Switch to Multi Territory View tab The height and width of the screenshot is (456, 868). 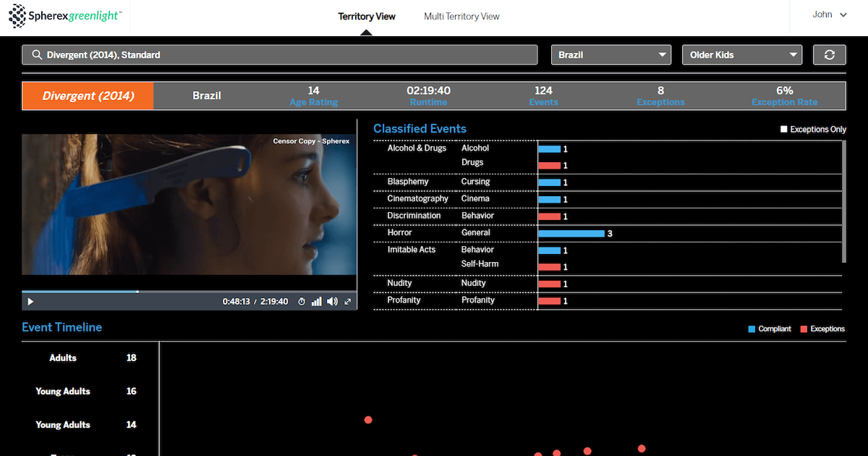[461, 16]
